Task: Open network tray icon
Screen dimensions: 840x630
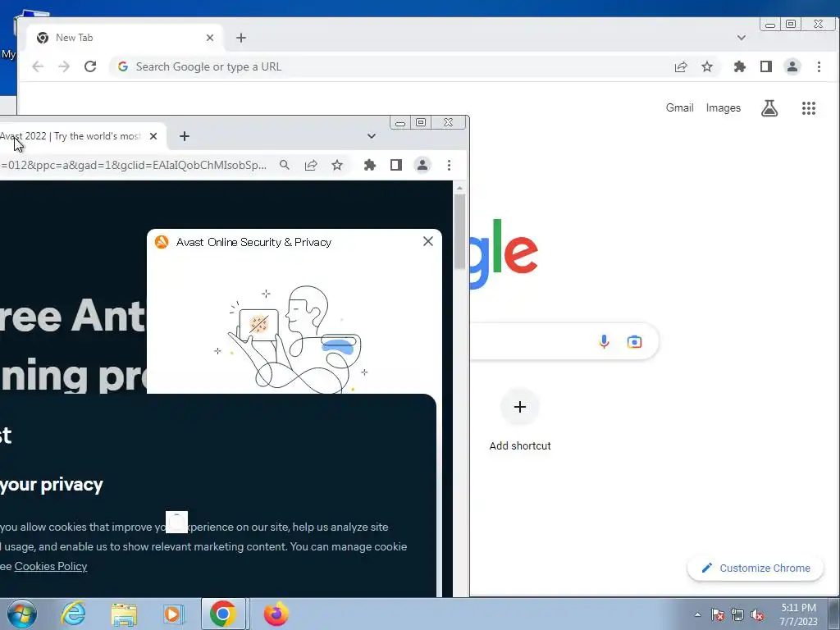Action: 737,615
